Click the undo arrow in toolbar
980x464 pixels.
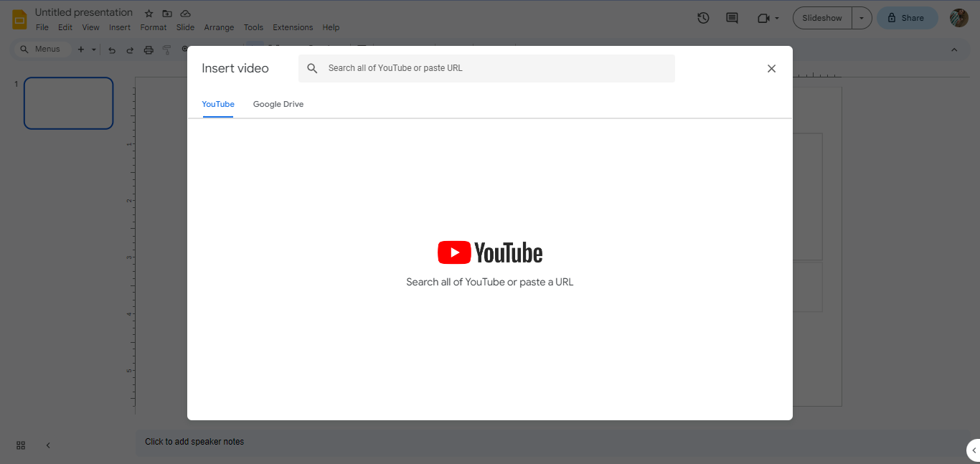(x=112, y=49)
